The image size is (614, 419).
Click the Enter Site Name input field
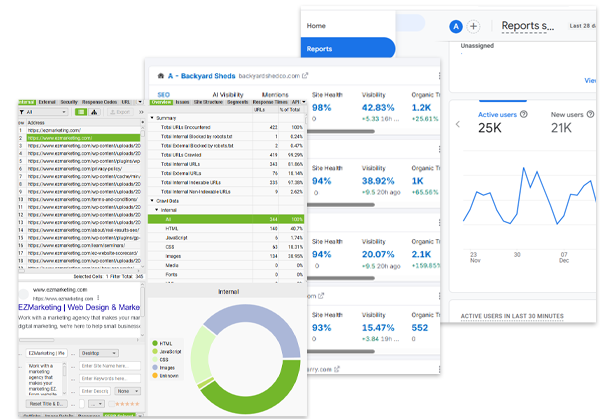(110, 366)
